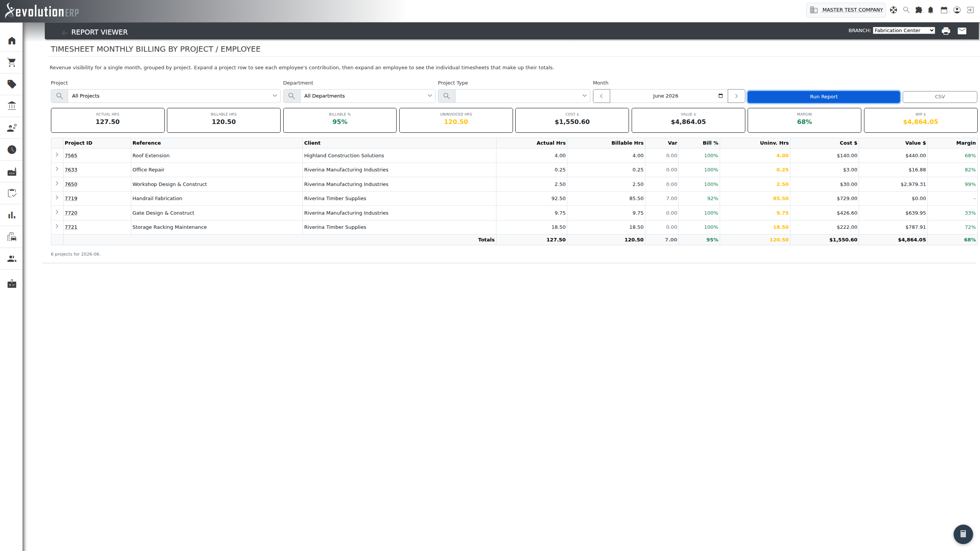Open the sidebar icon below the people group icon
Screen dimensions: 980x551
[12, 284]
